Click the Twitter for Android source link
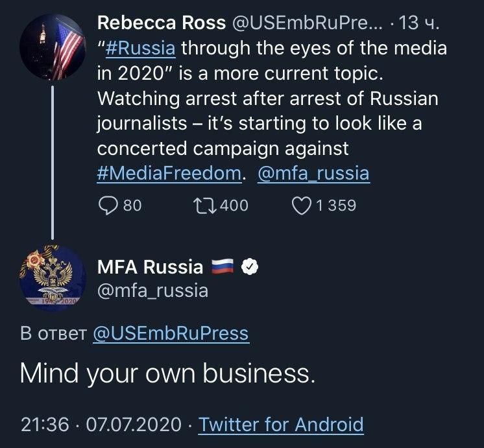The height and width of the screenshot is (448, 484). pyautogui.click(x=281, y=425)
